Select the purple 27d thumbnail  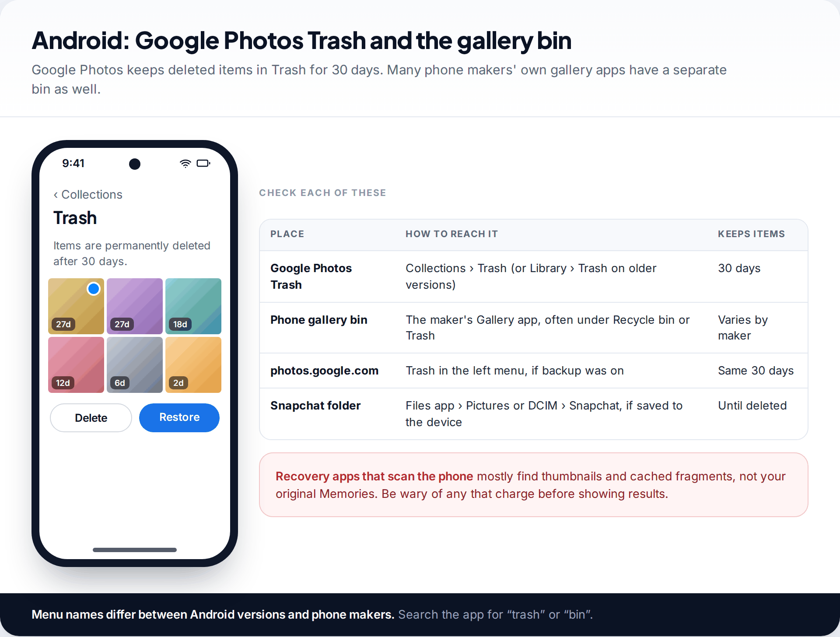(135, 306)
